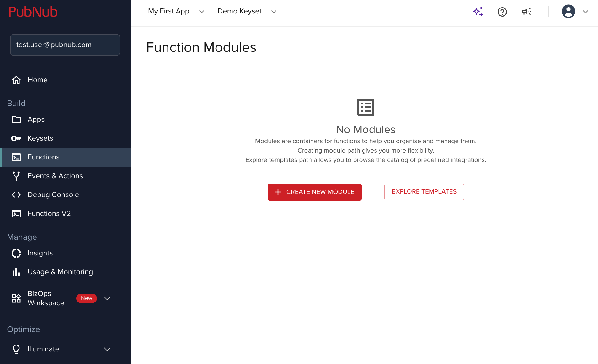Click the Build section header

click(16, 104)
